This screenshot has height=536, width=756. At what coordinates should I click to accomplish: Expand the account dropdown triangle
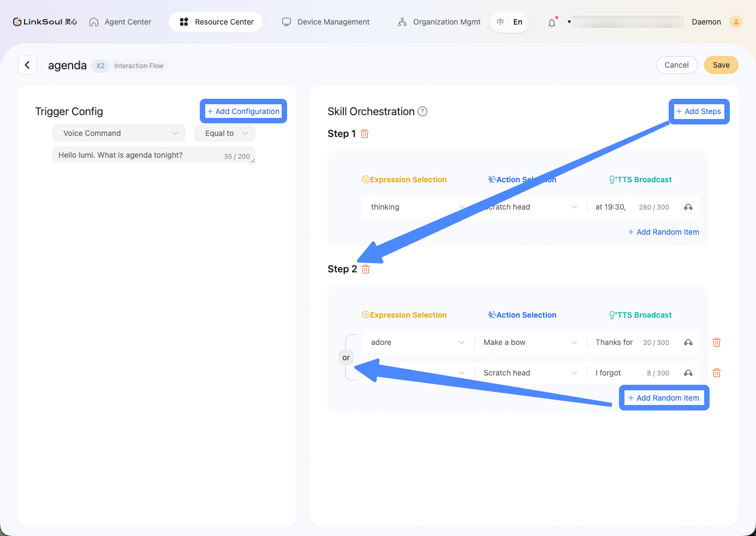point(569,22)
